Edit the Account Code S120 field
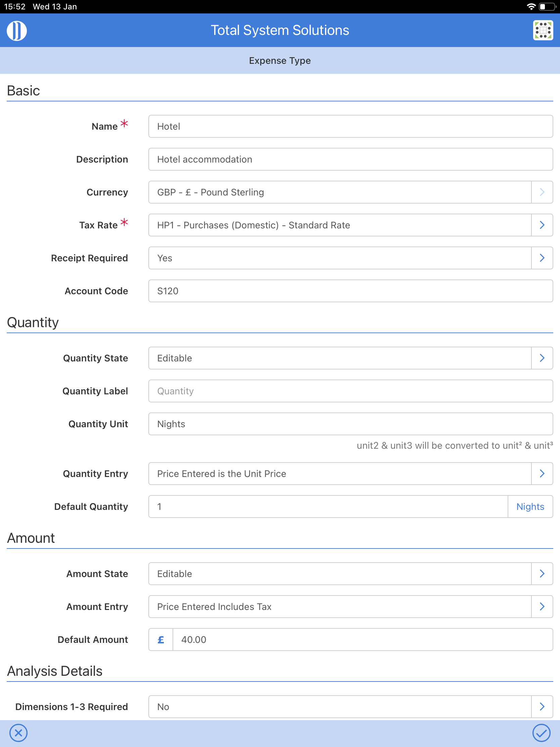This screenshot has width=560, height=747. (x=351, y=291)
